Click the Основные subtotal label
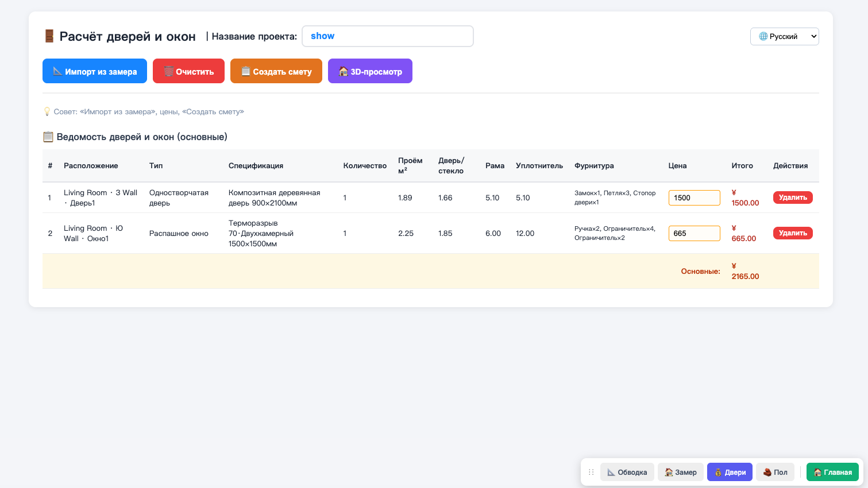Image resolution: width=868 pixels, height=488 pixels. tap(700, 272)
